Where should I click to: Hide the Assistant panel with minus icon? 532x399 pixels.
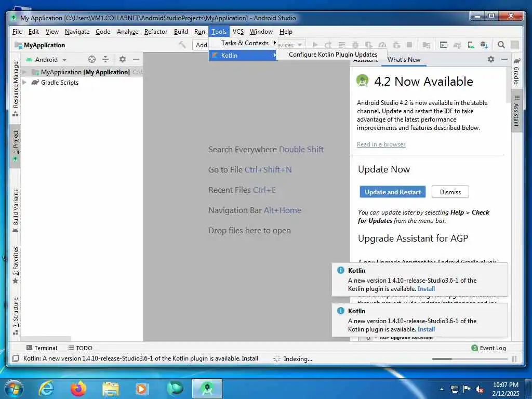click(x=504, y=59)
